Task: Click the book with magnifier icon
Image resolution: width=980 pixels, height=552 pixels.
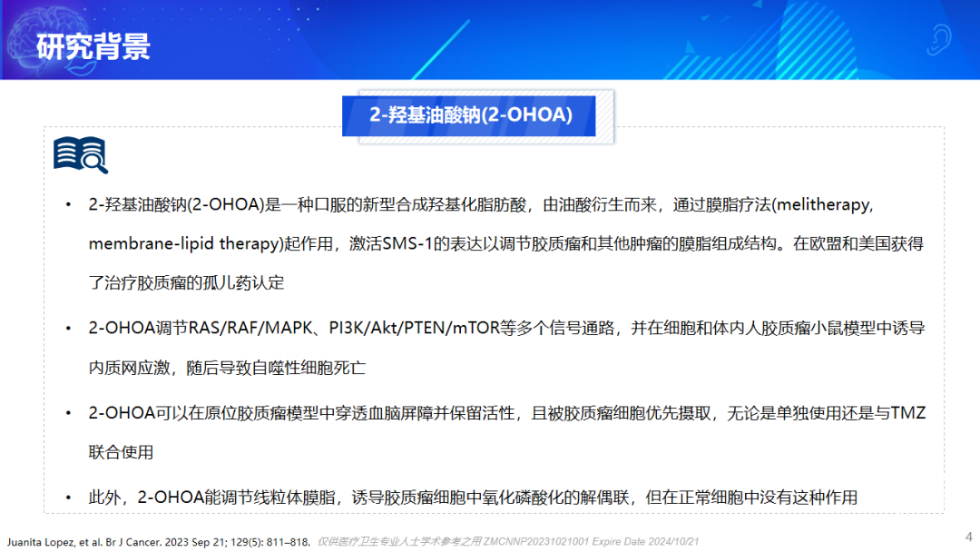Action: [x=81, y=154]
